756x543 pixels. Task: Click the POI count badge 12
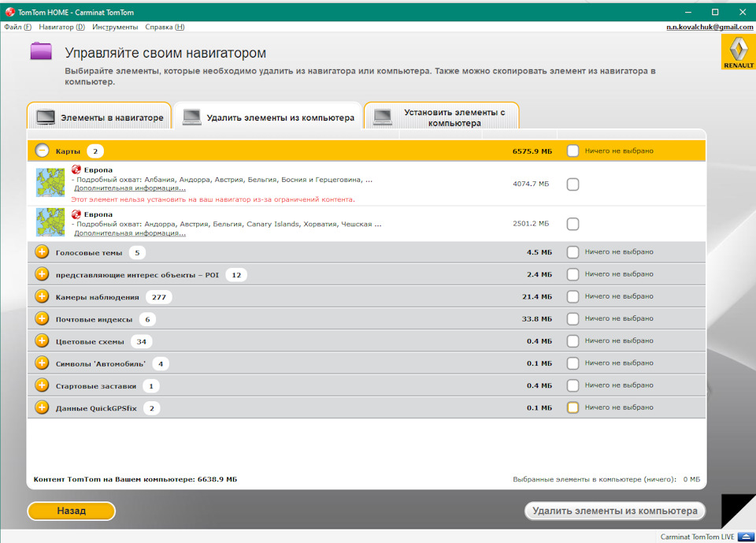pyautogui.click(x=236, y=274)
